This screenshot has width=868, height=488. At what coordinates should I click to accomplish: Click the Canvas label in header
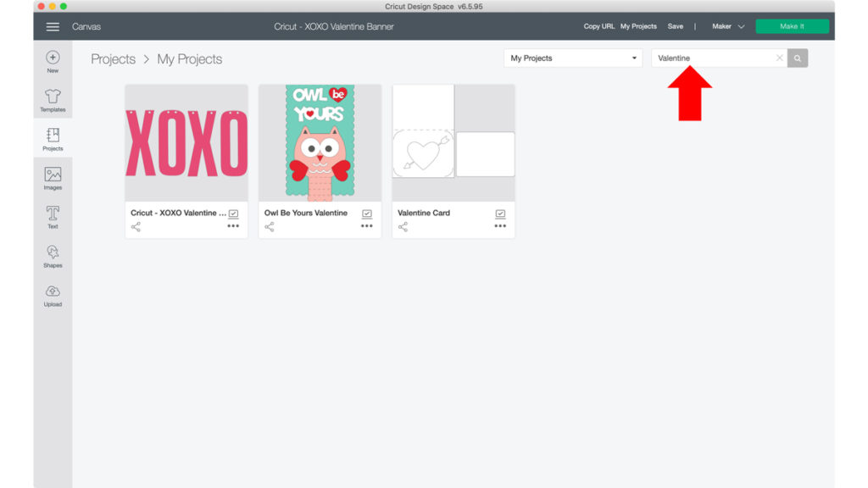(x=86, y=26)
